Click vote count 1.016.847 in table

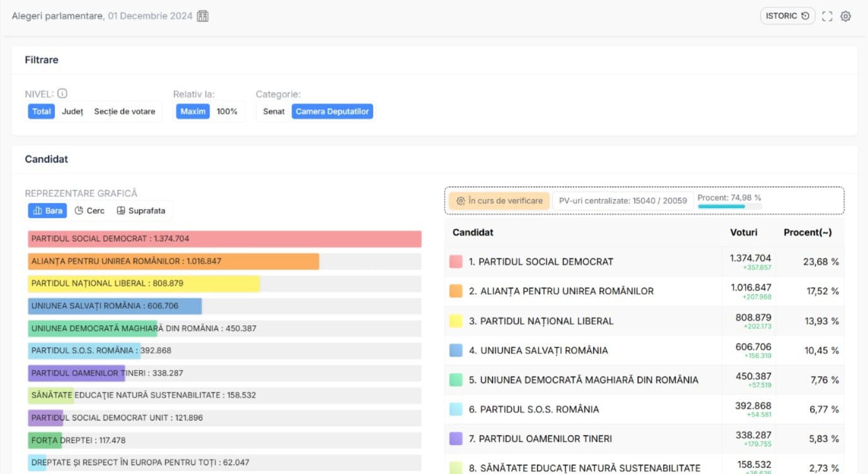[x=751, y=287]
